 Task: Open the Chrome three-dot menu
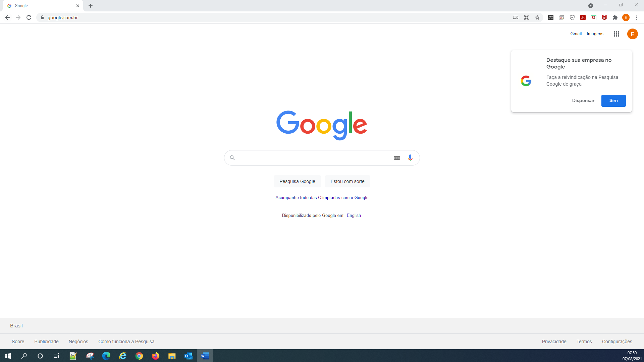tap(637, 17)
